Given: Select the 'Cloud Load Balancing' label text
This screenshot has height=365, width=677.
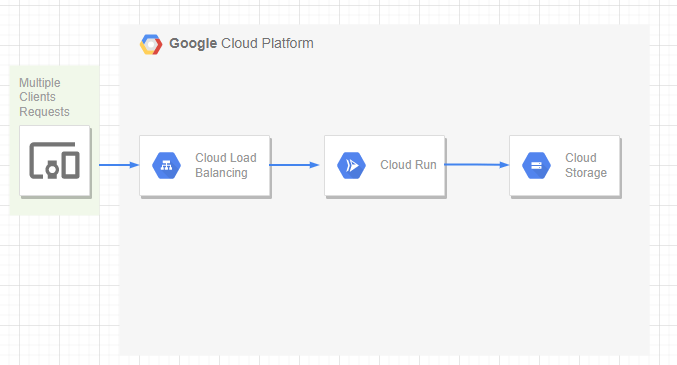Looking at the screenshot, I should (x=225, y=165).
